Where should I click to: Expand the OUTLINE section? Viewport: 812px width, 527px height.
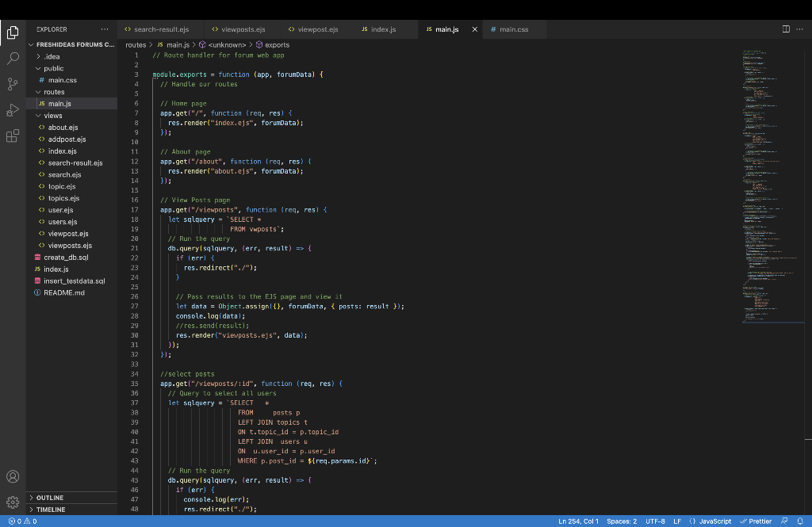(x=49, y=498)
